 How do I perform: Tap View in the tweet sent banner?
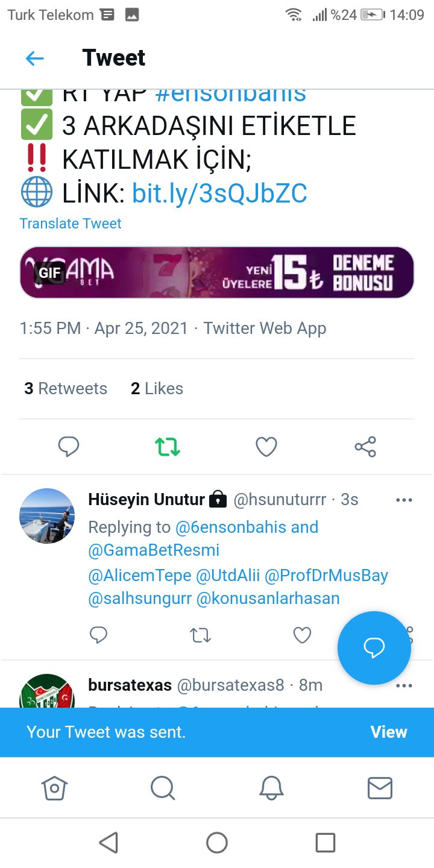point(389,732)
